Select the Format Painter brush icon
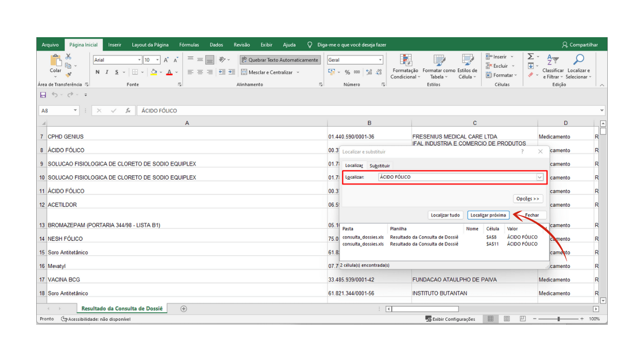This screenshot has height=362, width=644. (x=68, y=74)
